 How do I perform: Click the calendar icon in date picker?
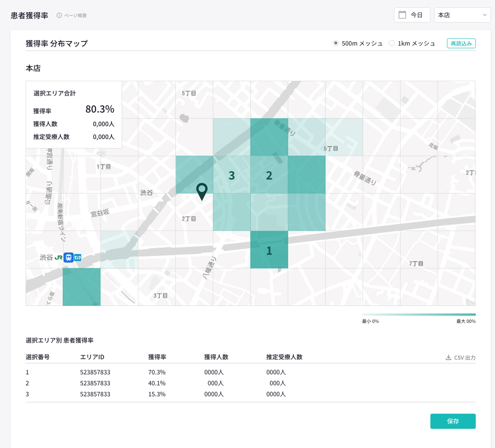click(402, 15)
